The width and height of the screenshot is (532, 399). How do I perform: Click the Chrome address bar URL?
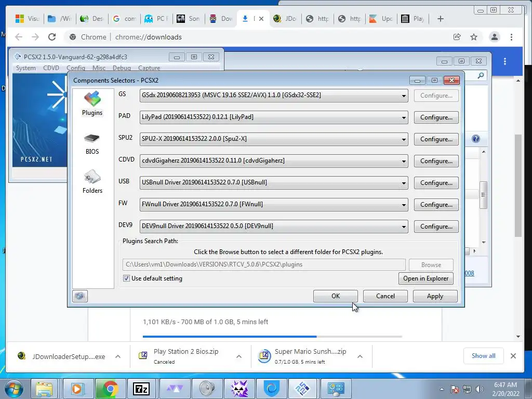point(148,37)
